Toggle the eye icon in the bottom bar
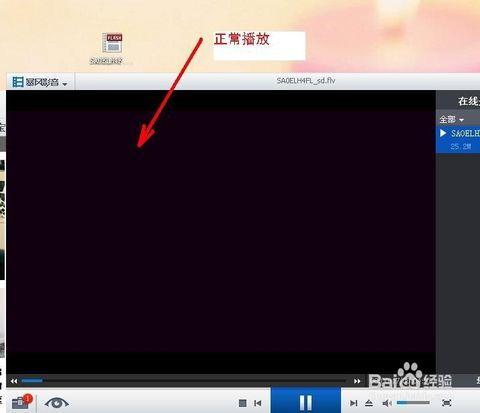 tap(57, 403)
